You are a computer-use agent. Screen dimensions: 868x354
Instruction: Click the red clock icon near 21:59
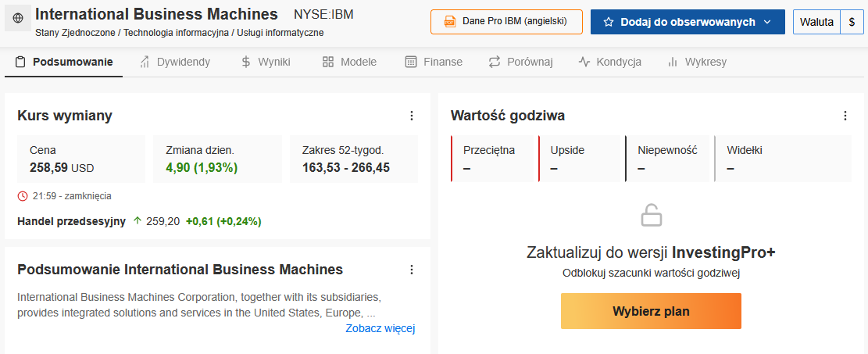click(x=22, y=195)
